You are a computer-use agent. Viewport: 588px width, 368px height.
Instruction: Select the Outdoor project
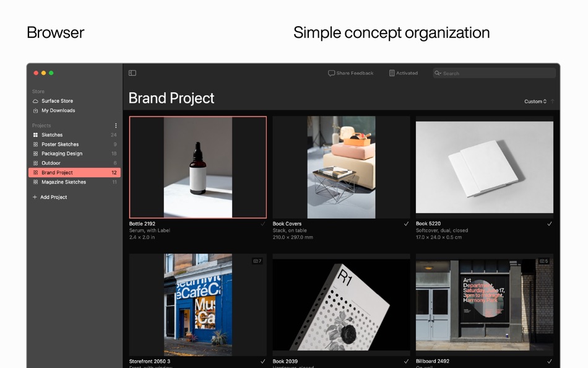(x=75, y=163)
